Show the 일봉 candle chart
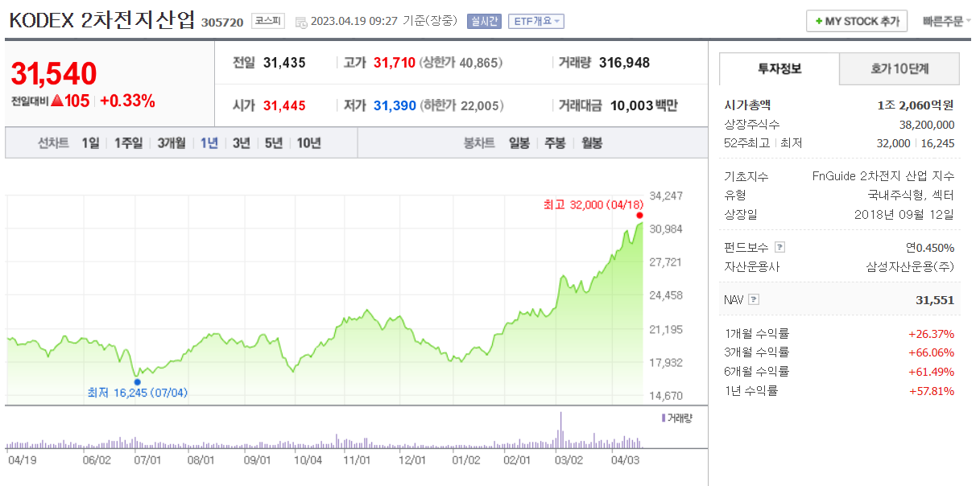Viewport: 980px width, 486px height. click(519, 143)
